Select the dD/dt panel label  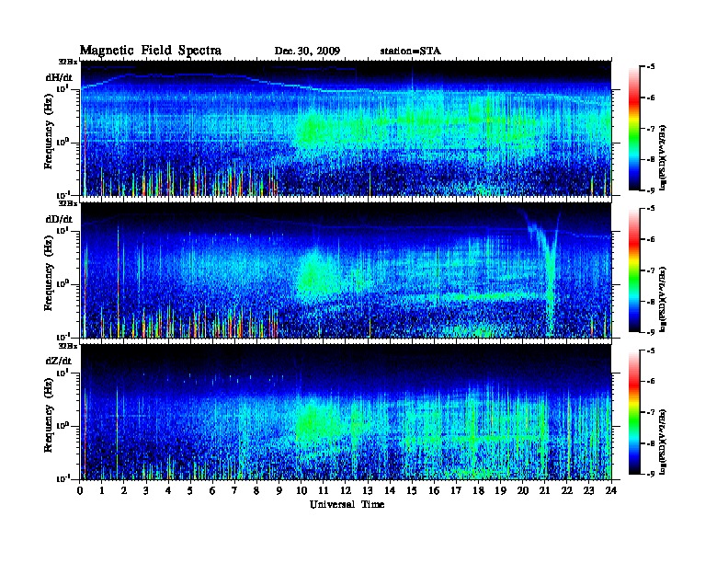coord(59,219)
